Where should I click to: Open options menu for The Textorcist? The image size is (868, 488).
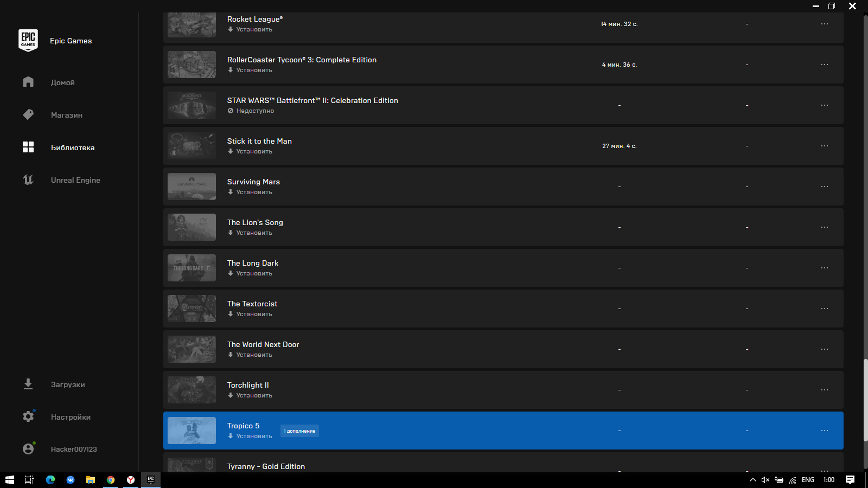825,309
